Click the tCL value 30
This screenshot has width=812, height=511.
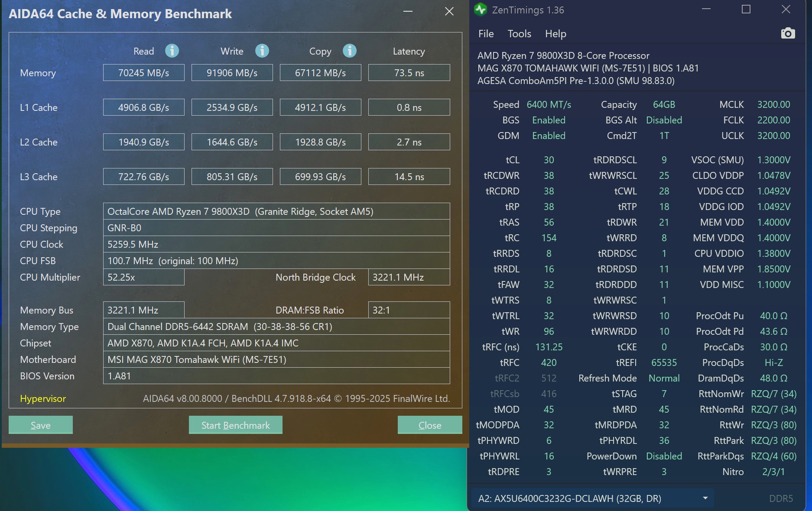pyautogui.click(x=549, y=160)
